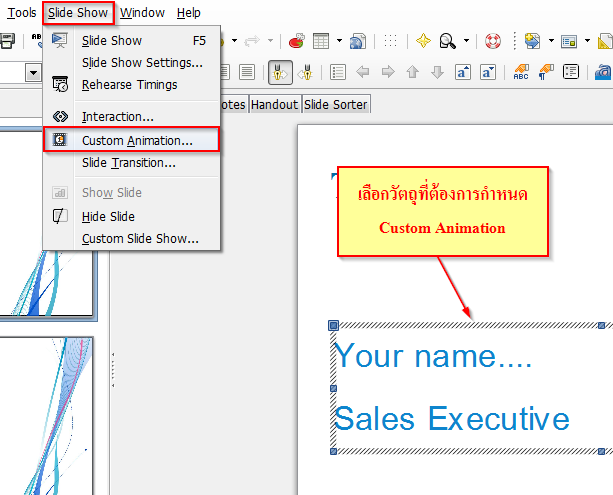The image size is (613, 495).
Task: Open Paragraph formatting pilcrow icon
Action: 546,72
